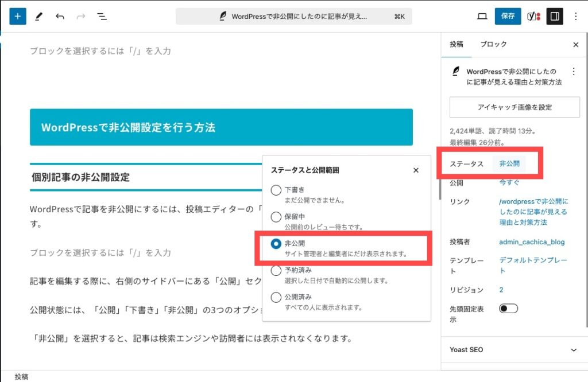Undo the last change
Screen dimensions: 588x382
tap(60, 17)
